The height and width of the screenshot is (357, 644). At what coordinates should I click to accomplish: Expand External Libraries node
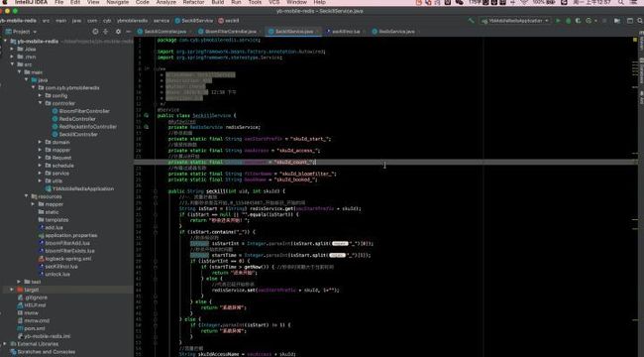point(5,344)
